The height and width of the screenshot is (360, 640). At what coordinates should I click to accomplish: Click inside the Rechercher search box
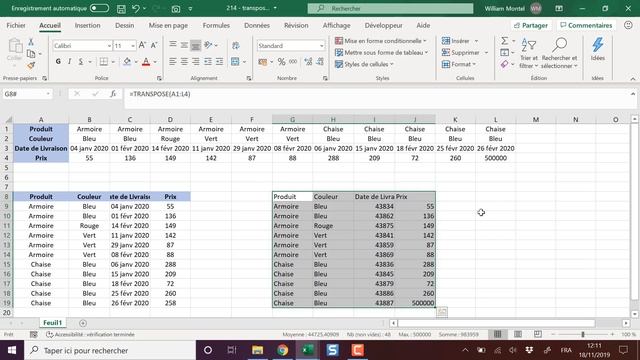[x=390, y=9]
